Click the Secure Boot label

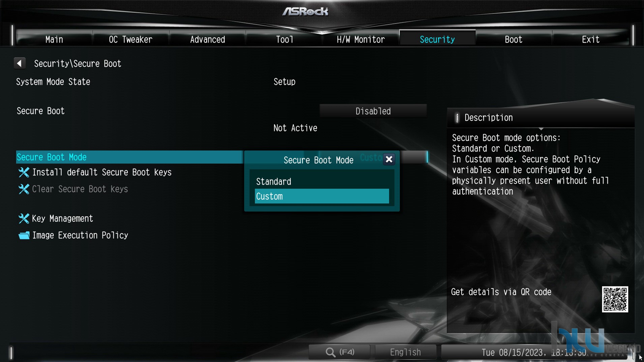tap(40, 111)
